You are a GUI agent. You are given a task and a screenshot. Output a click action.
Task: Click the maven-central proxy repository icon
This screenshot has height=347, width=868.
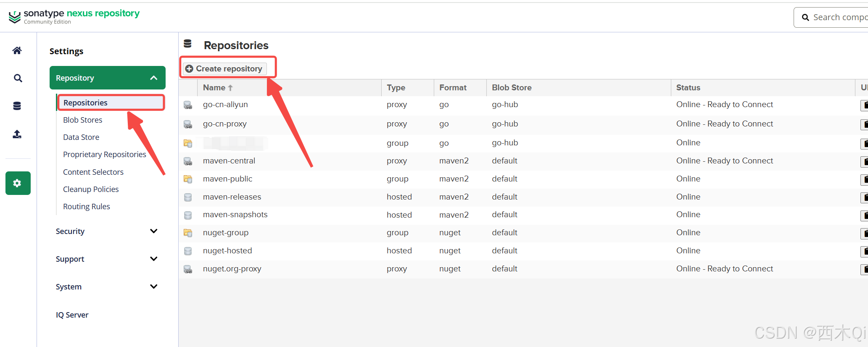tap(188, 161)
